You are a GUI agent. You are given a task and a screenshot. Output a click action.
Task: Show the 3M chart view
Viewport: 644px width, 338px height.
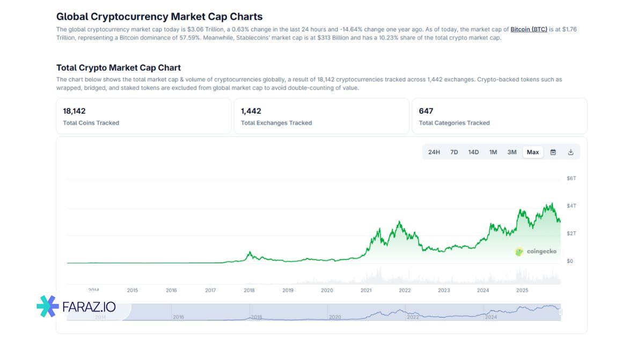[x=512, y=152]
